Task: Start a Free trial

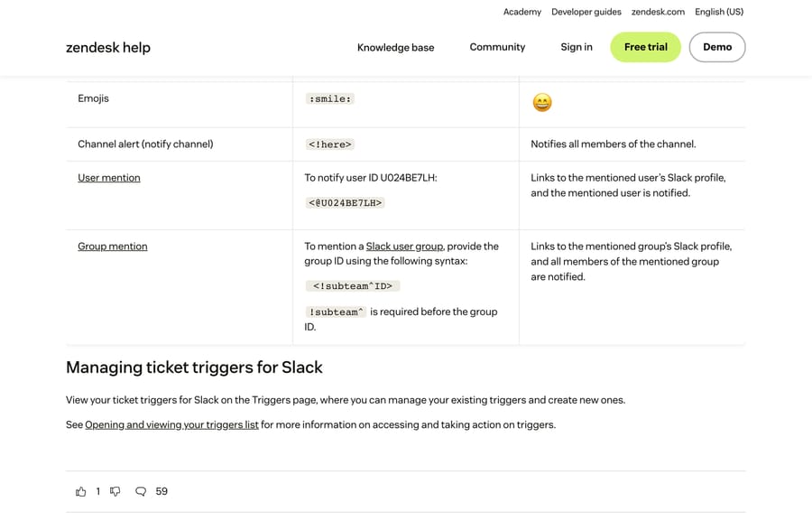Action: coord(646,47)
